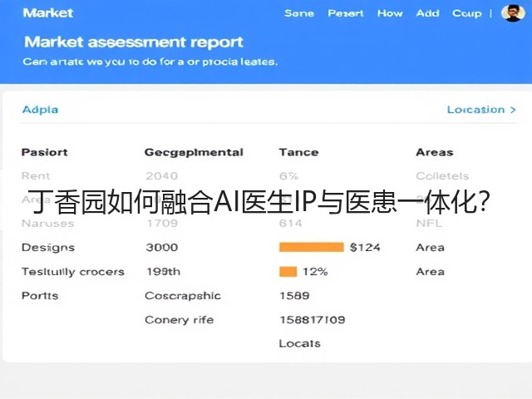The height and width of the screenshot is (399, 532).
Task: Expand the Location chevron arrow
Action: tap(513, 110)
